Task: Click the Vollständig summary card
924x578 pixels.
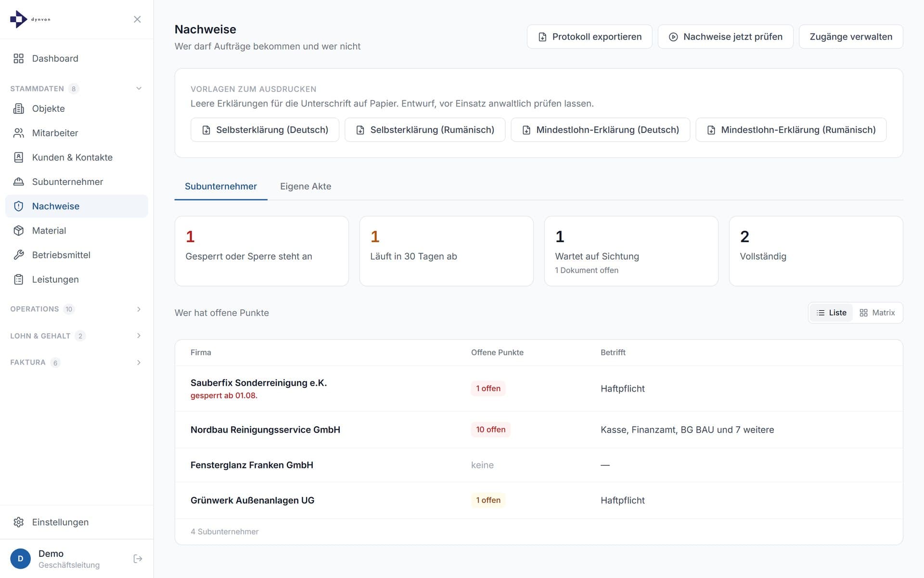Action: click(816, 251)
